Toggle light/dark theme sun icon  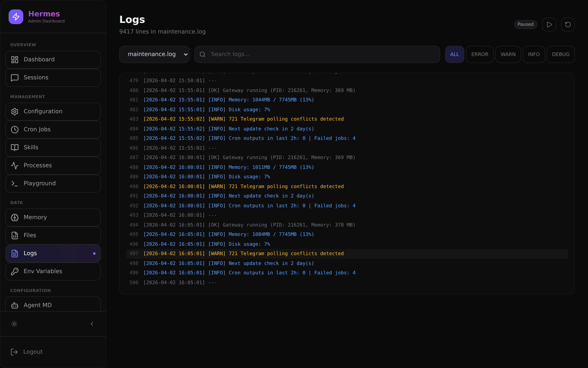point(14,324)
